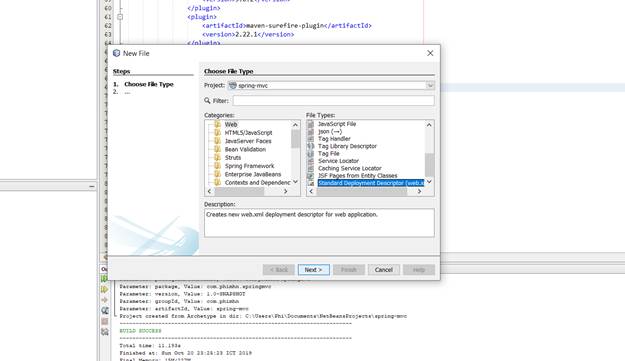This screenshot has height=361, width=625.
Task: Click Categories list scroll-left arrow
Action: pyautogui.click(x=210, y=191)
